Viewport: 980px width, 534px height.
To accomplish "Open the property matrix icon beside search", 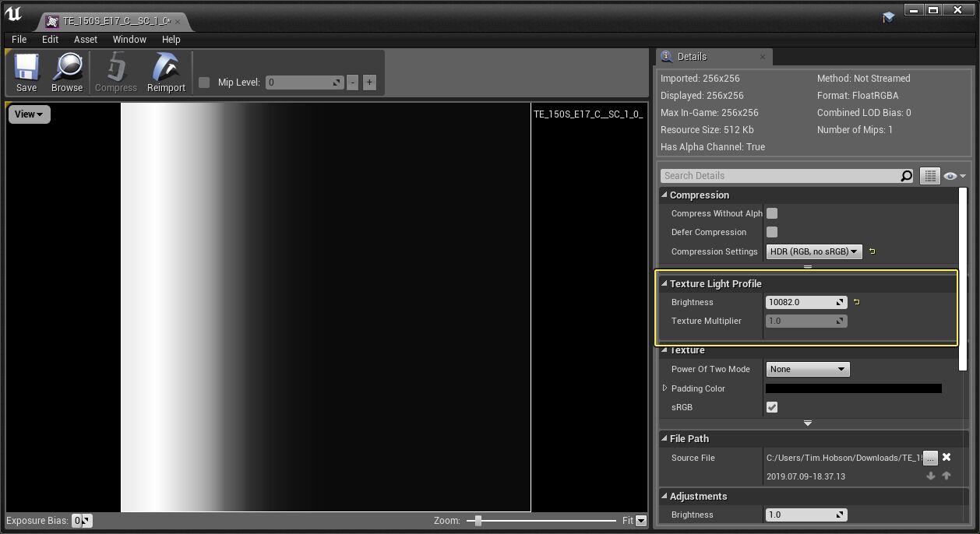I will (929, 175).
